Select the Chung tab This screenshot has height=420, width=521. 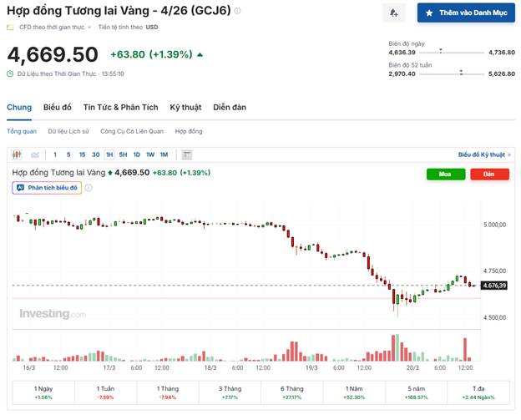[19, 108]
